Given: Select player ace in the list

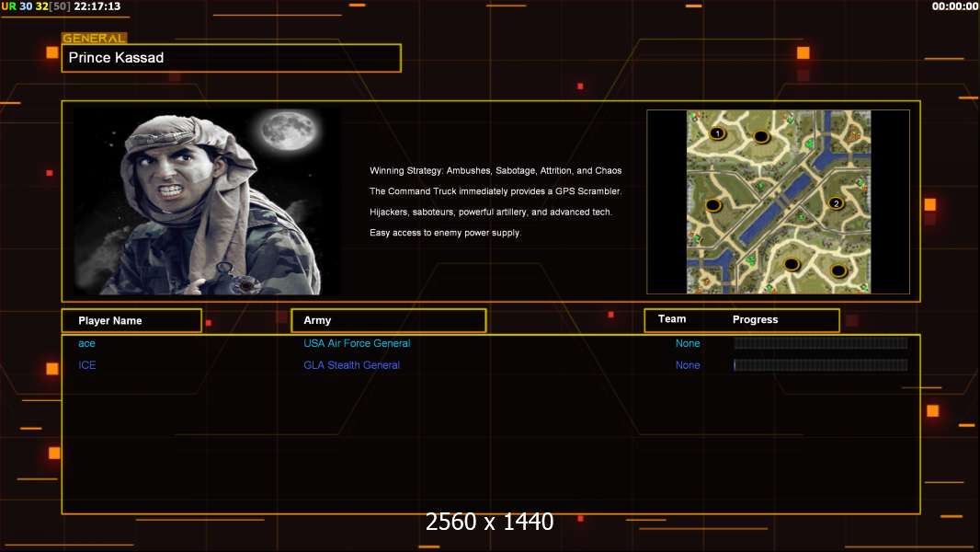Looking at the screenshot, I should pos(86,343).
